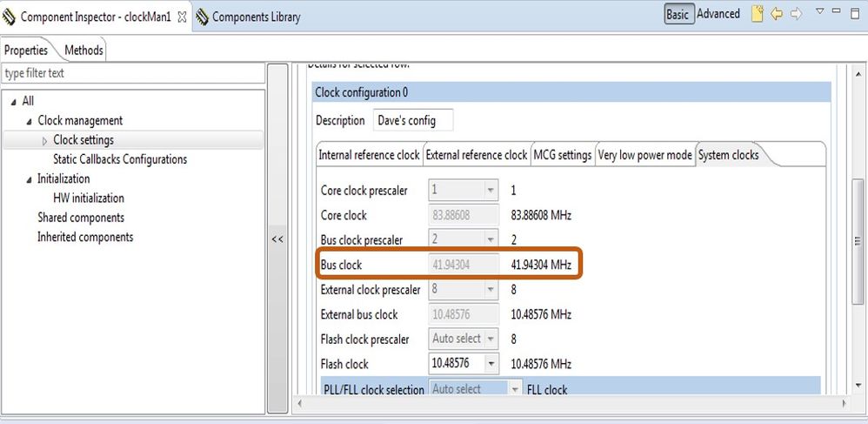Switch to Advanced view mode
This screenshot has width=868, height=424.
pos(718,14)
